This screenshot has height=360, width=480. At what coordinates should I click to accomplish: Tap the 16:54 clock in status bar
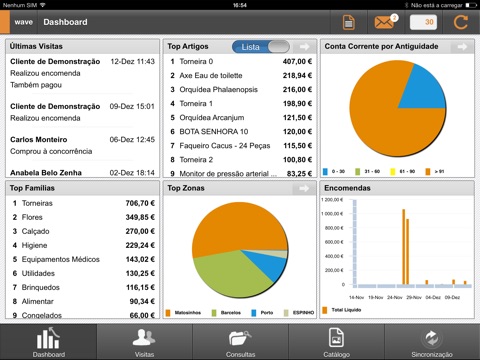[x=240, y=5]
